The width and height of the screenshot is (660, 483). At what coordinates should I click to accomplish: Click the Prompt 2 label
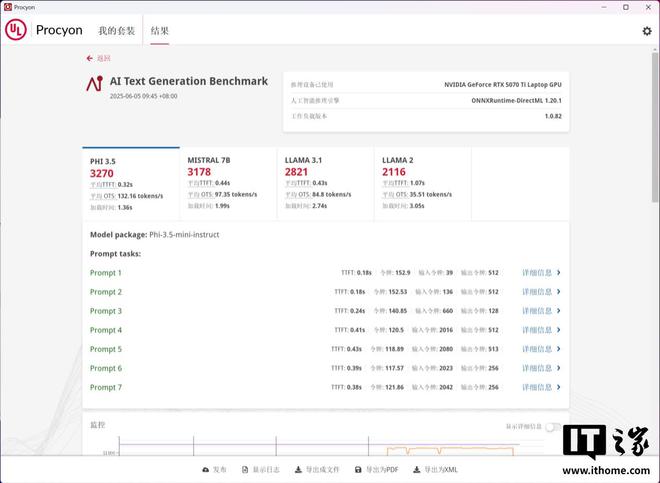106,292
